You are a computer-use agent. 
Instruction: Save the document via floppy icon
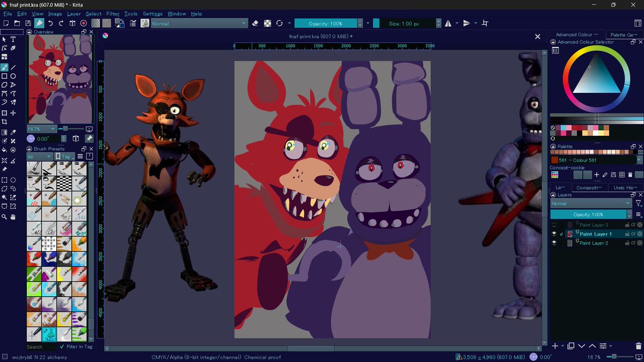click(x=28, y=23)
